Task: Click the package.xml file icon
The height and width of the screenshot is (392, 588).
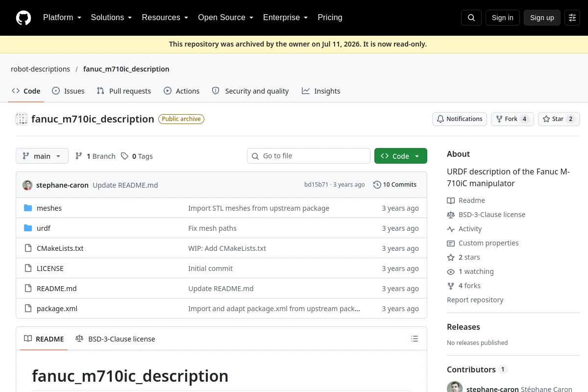Action: point(28,309)
